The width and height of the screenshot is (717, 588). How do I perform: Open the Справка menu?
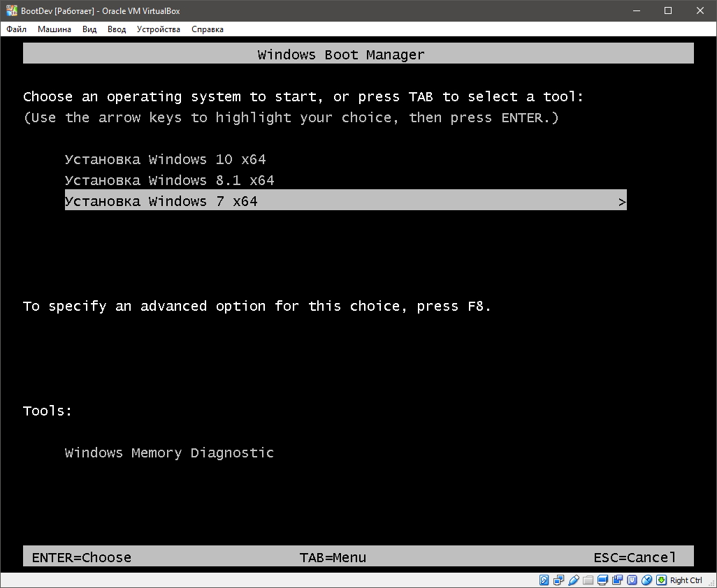click(208, 29)
